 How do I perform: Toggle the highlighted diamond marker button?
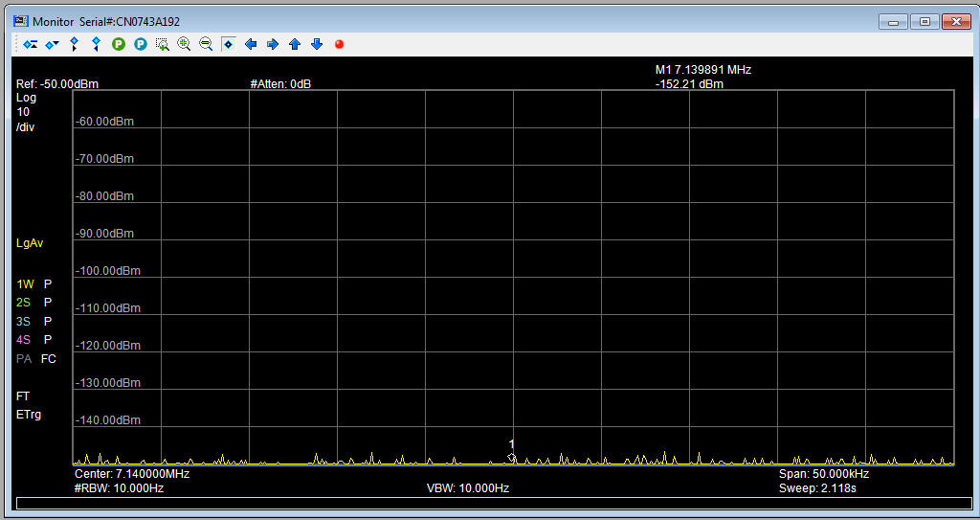[x=228, y=44]
